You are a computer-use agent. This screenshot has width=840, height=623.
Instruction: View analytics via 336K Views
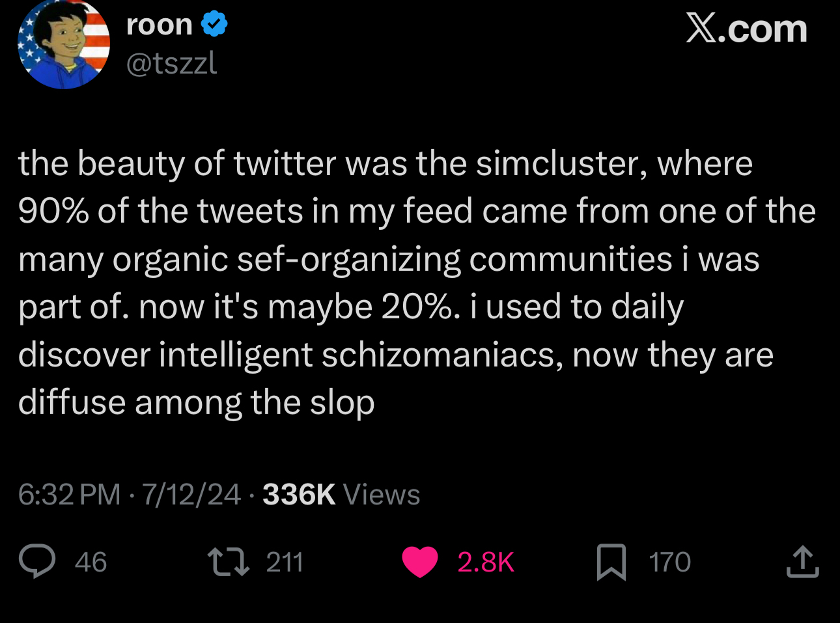click(x=341, y=495)
